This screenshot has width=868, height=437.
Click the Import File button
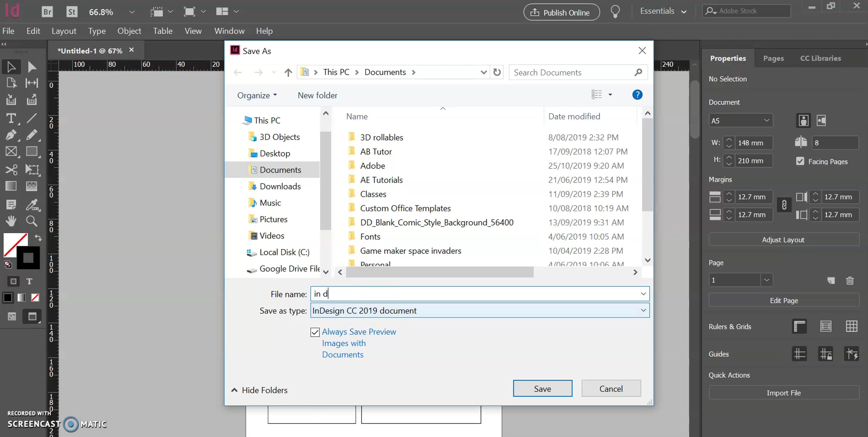pos(783,393)
